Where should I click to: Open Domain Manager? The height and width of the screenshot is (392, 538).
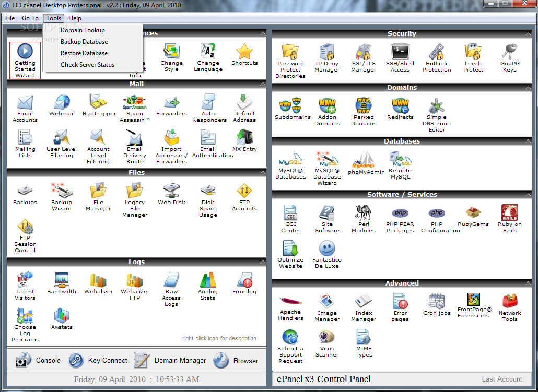pos(170,361)
